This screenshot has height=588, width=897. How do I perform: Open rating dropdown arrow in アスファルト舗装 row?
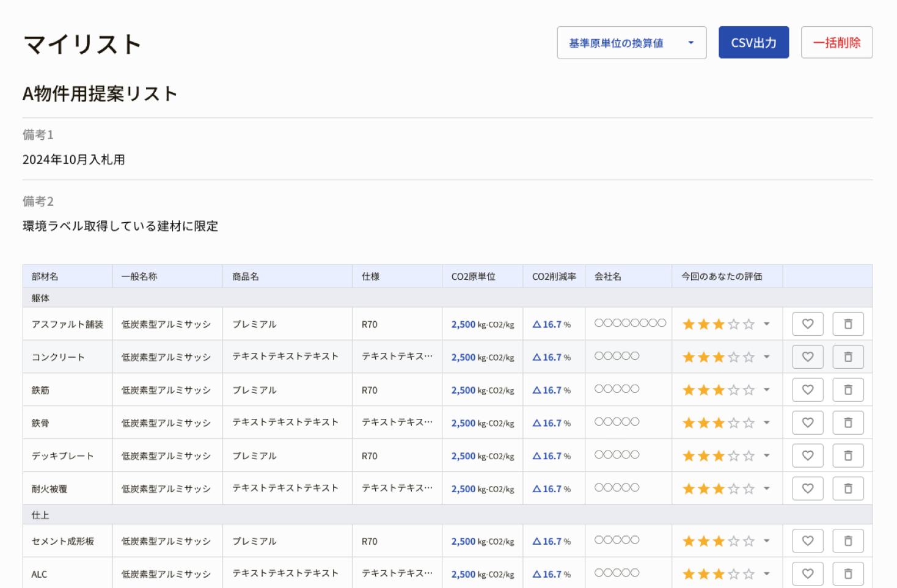(766, 324)
